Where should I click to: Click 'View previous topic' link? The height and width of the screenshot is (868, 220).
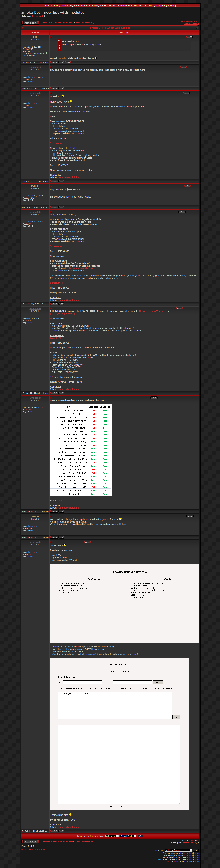click(x=189, y=22)
